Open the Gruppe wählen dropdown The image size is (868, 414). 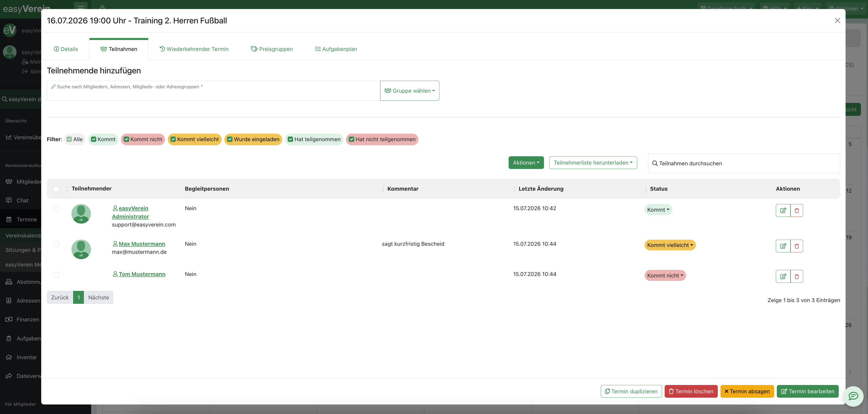coord(409,91)
